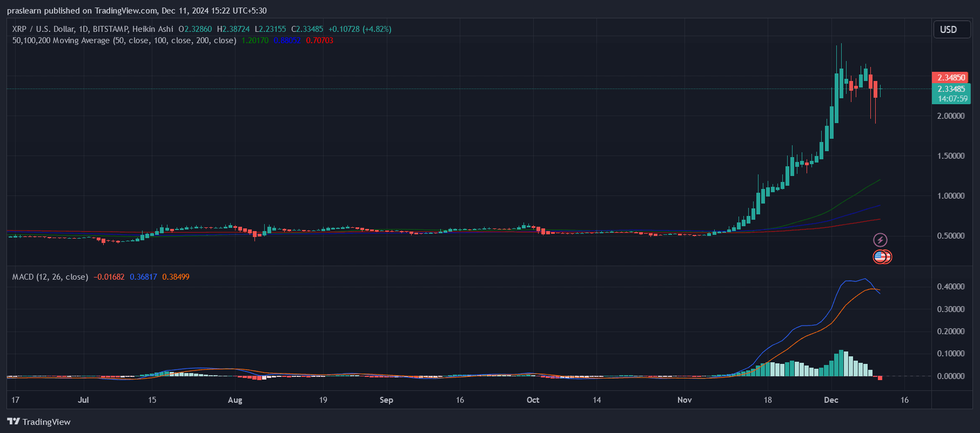Screen dimensions: 980x433
Task: Click the 0.10000 MACD axis label
Action: [x=951, y=354]
